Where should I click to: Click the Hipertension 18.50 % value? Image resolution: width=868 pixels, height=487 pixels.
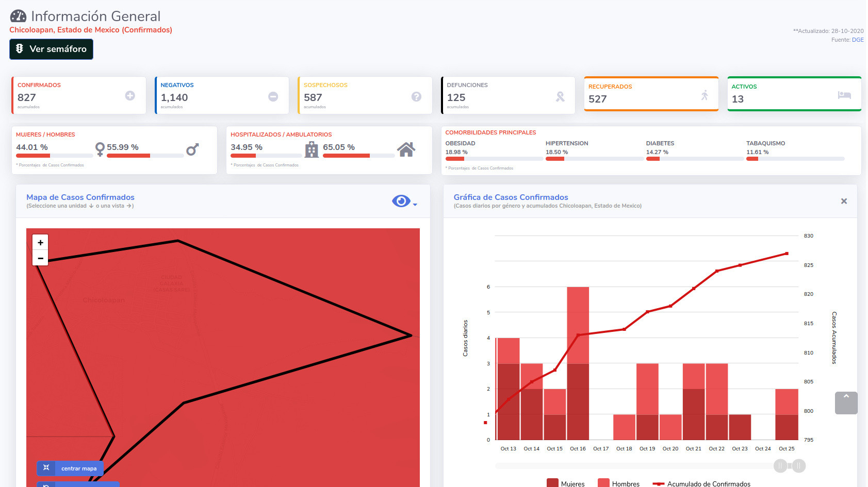coord(556,152)
